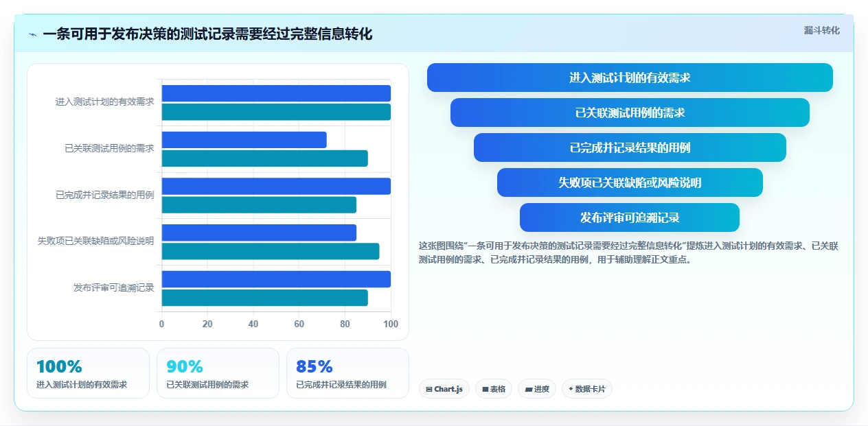Click the teal bar for 已关联测试用例的需求

265,158
